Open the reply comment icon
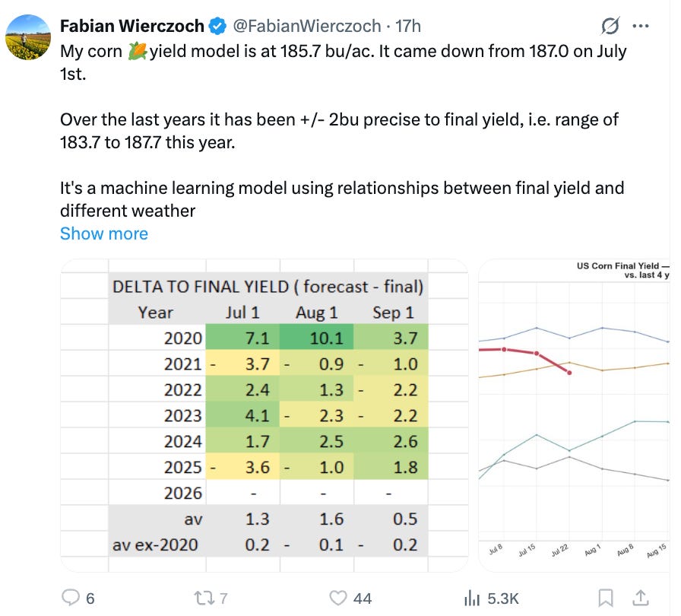Viewport: 681px width, 616px height. coord(71,598)
